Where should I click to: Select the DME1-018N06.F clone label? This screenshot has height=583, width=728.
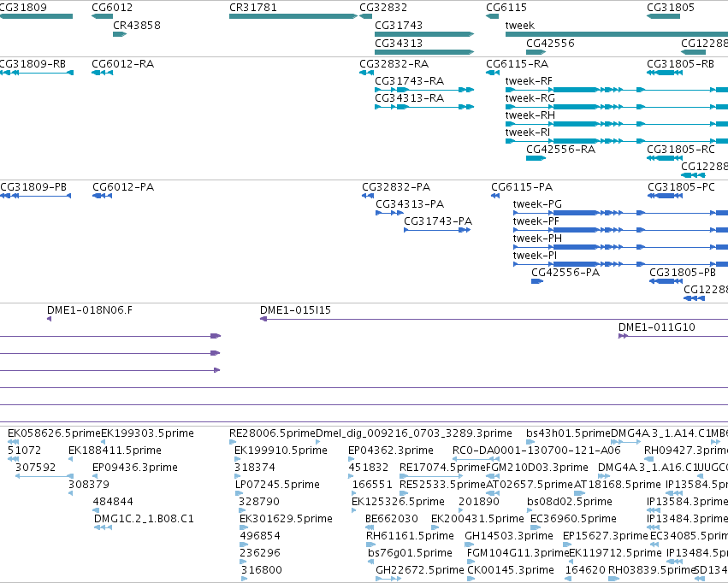tap(90, 310)
